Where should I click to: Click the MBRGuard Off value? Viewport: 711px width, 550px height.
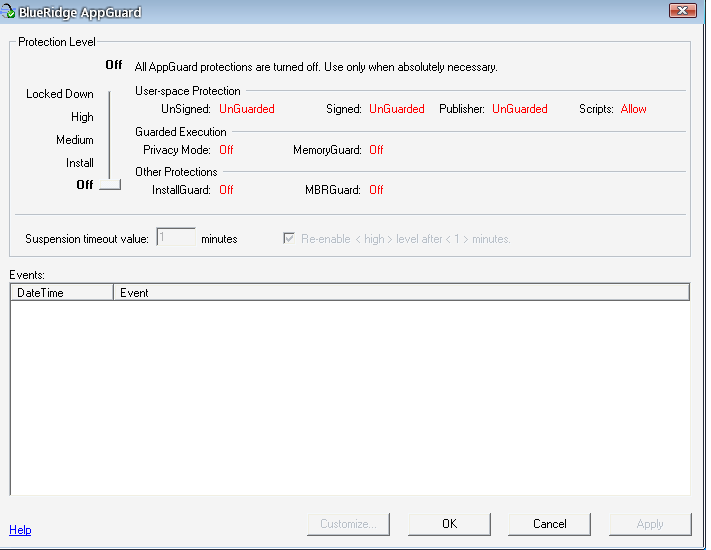(376, 190)
